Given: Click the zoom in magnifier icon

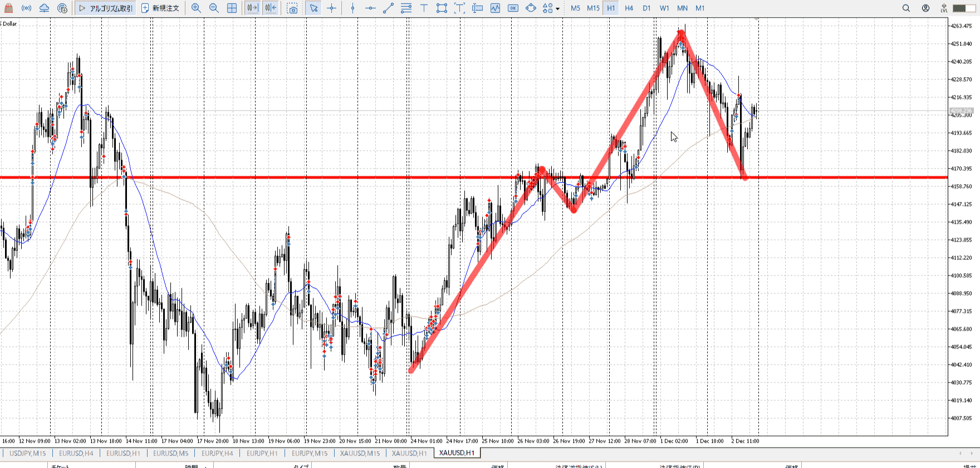Looking at the screenshot, I should [x=196, y=8].
